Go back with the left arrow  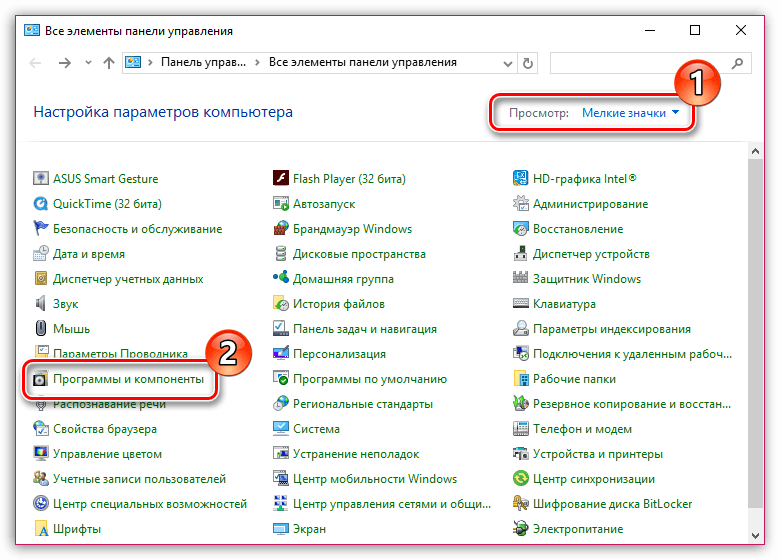tap(35, 63)
